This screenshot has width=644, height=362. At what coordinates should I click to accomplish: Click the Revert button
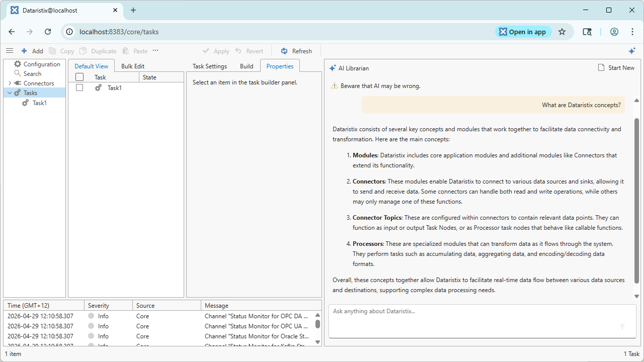(249, 51)
